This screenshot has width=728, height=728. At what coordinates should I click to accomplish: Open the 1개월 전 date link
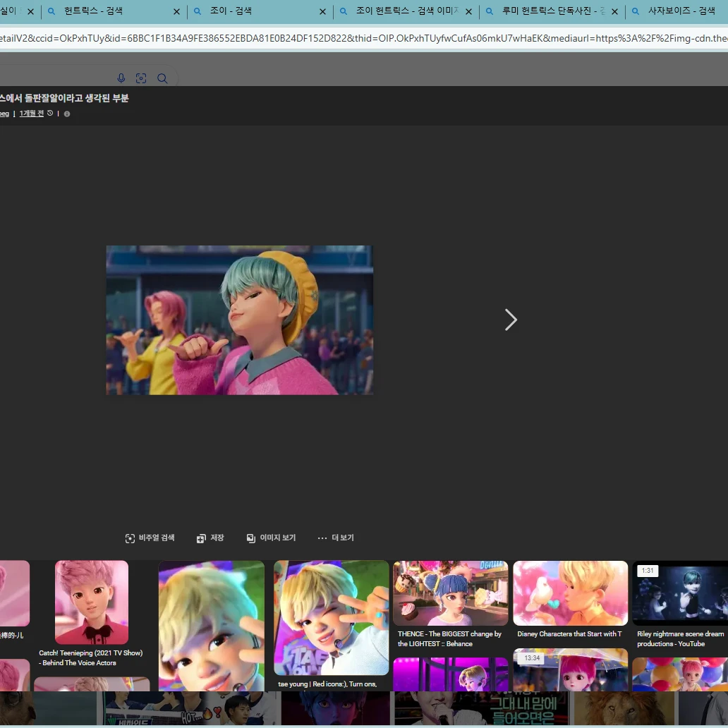pyautogui.click(x=32, y=114)
